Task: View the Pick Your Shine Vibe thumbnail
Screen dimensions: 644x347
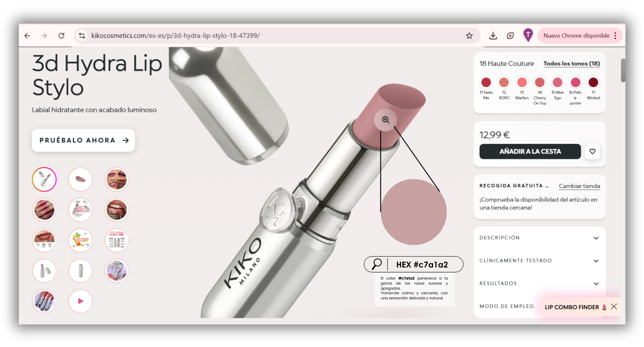Action: click(117, 240)
